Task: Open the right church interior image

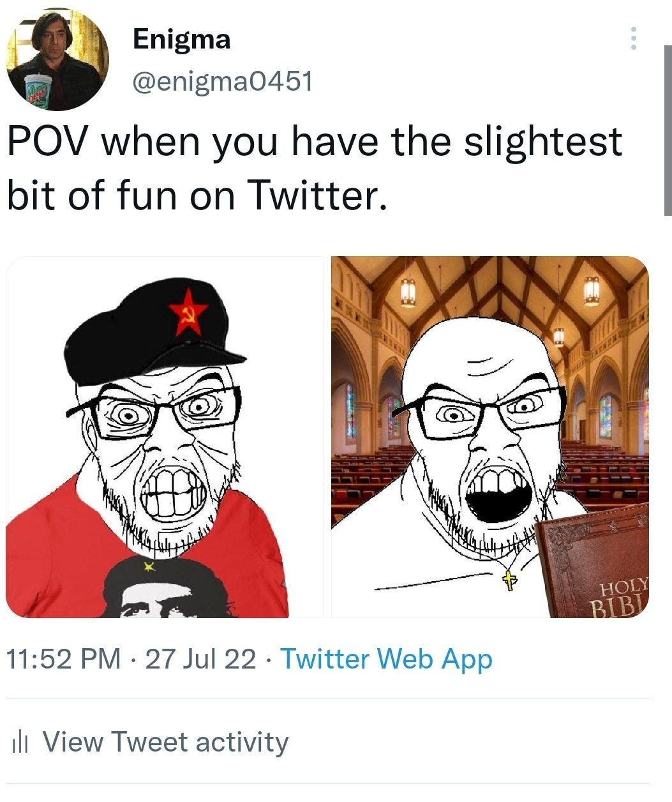Action: (x=490, y=437)
